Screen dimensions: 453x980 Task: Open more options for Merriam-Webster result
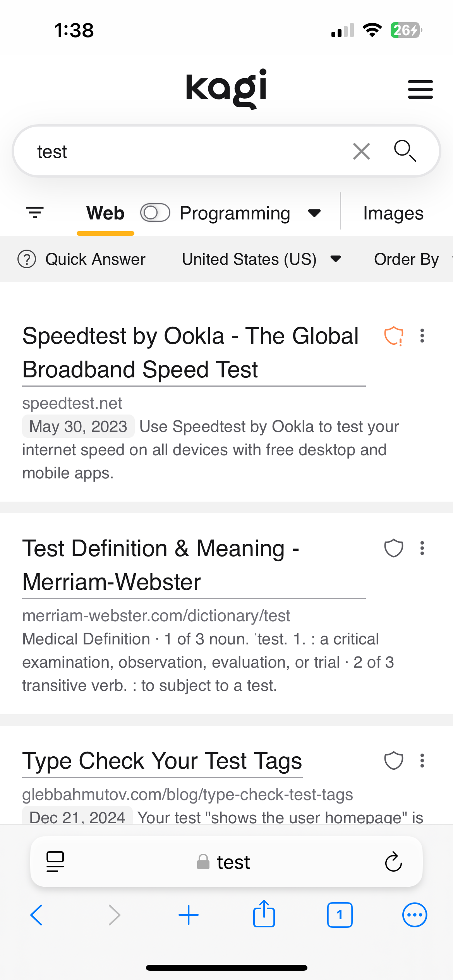422,548
